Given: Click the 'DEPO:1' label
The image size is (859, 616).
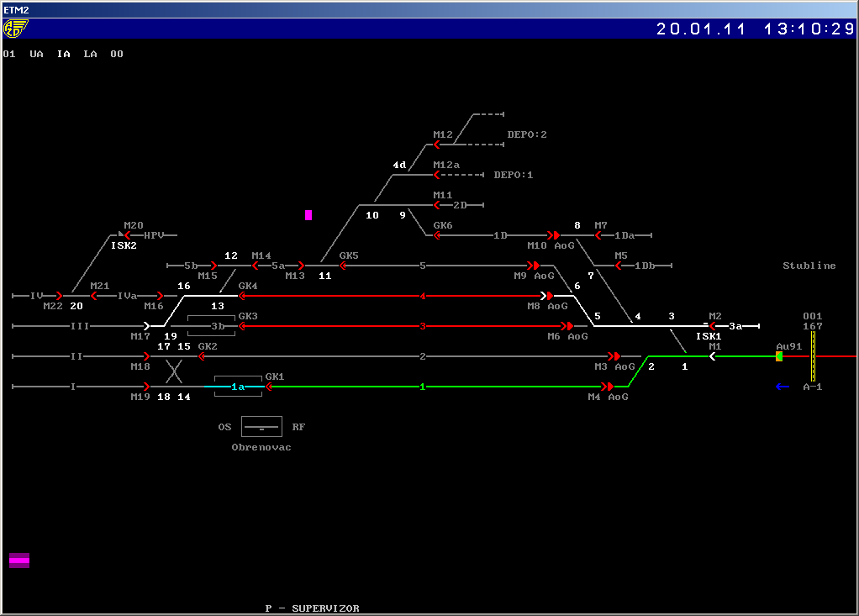Looking at the screenshot, I should click(514, 175).
